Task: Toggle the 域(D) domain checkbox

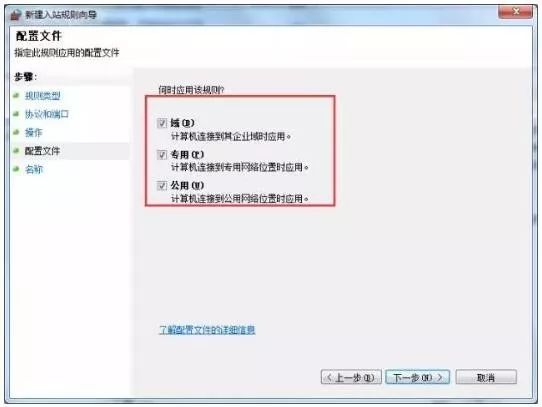Action: click(162, 123)
